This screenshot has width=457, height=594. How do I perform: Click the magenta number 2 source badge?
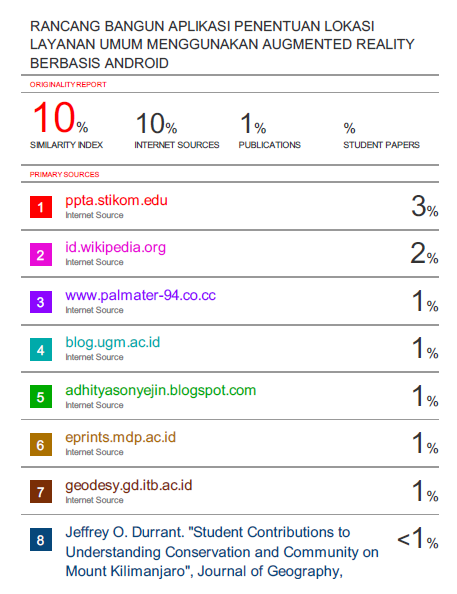pyautogui.click(x=41, y=255)
